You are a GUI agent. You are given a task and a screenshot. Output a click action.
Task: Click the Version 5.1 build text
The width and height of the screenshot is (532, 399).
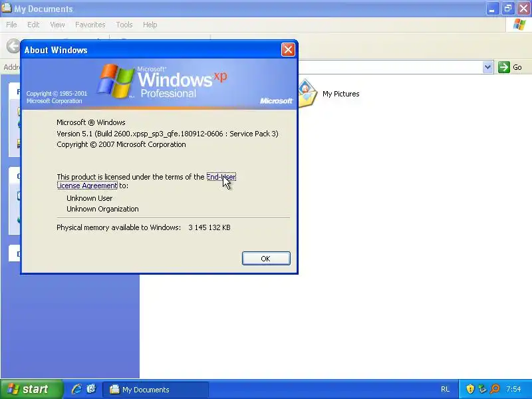point(168,134)
